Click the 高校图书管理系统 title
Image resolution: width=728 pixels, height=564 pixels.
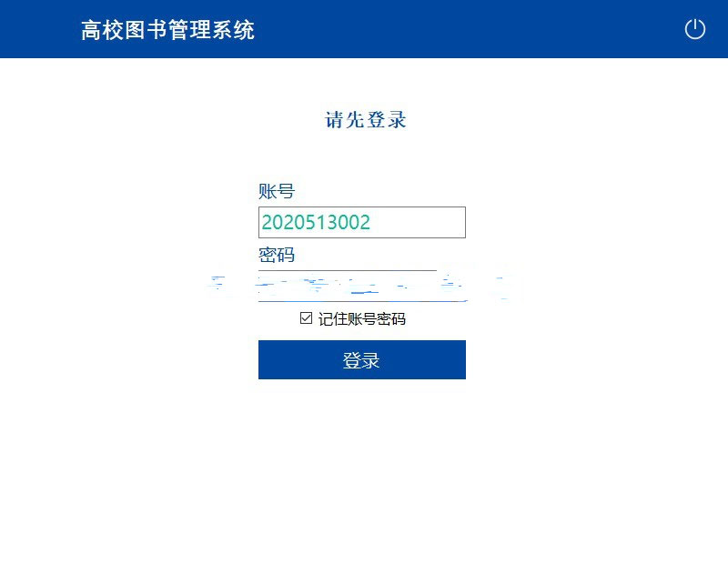167,30
